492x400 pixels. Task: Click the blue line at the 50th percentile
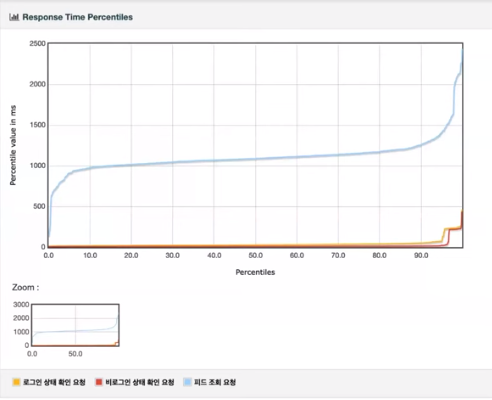[256, 159]
